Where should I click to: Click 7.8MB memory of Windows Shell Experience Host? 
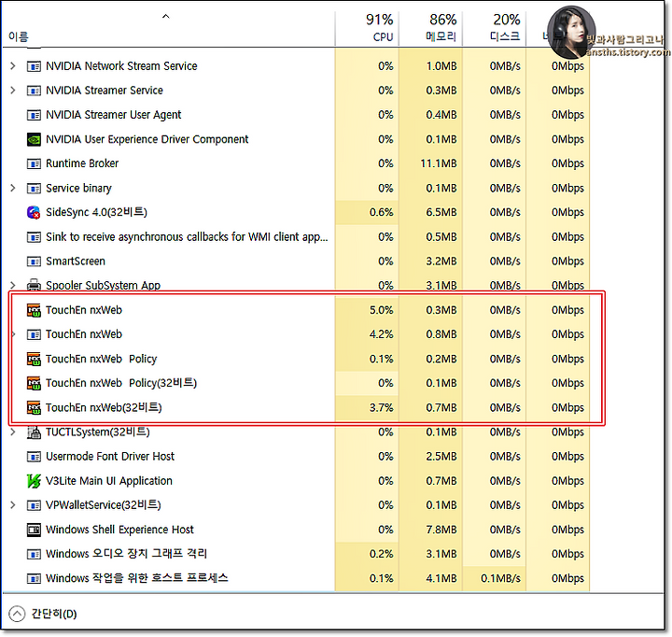click(x=441, y=530)
